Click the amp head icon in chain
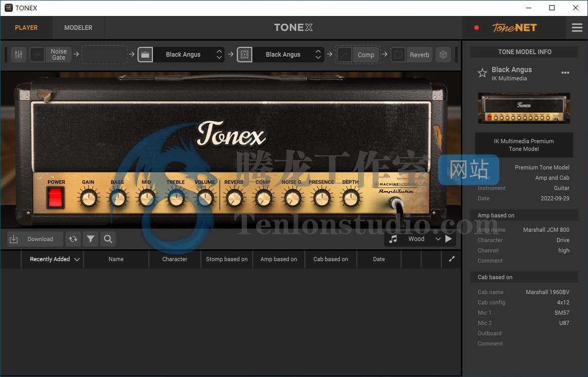The image size is (588, 377). [145, 55]
